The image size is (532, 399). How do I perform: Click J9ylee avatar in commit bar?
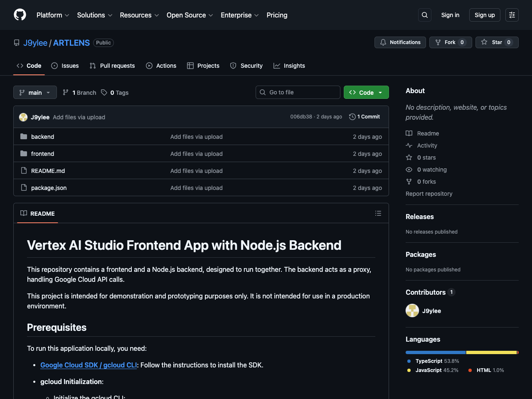tap(23, 117)
